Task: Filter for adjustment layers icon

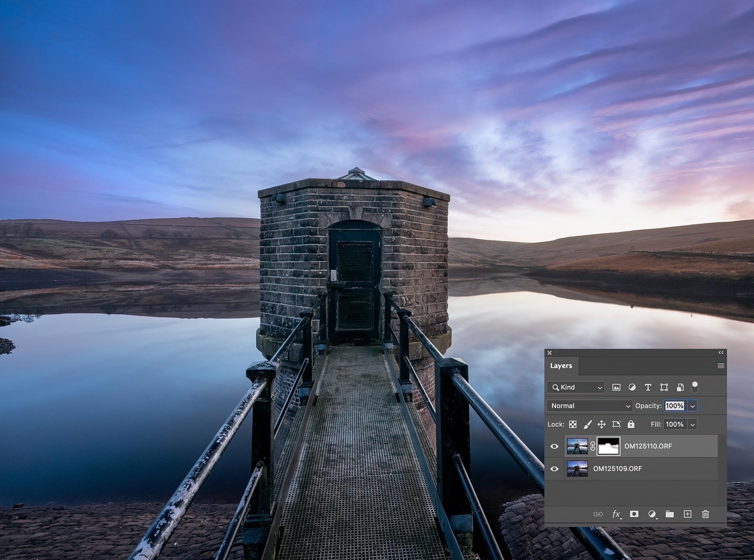Action: (x=632, y=387)
